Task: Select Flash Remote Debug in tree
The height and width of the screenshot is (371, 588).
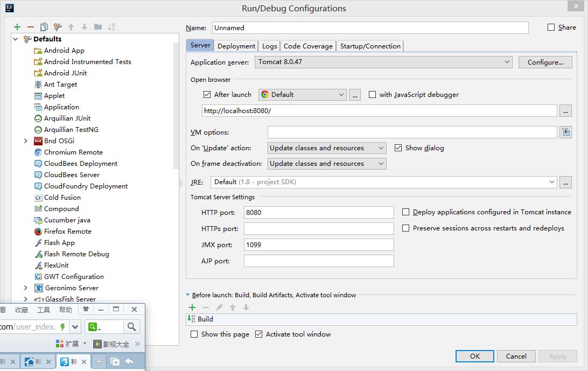Action: coord(76,254)
